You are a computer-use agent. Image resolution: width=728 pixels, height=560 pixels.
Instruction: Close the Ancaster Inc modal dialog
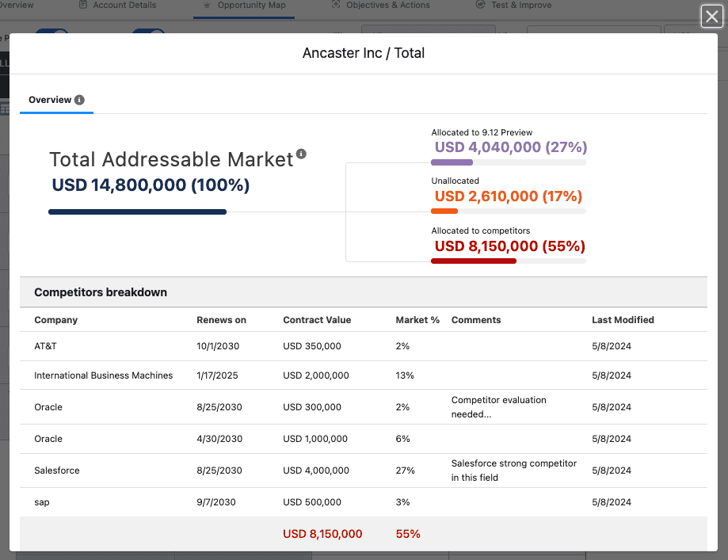(x=711, y=17)
